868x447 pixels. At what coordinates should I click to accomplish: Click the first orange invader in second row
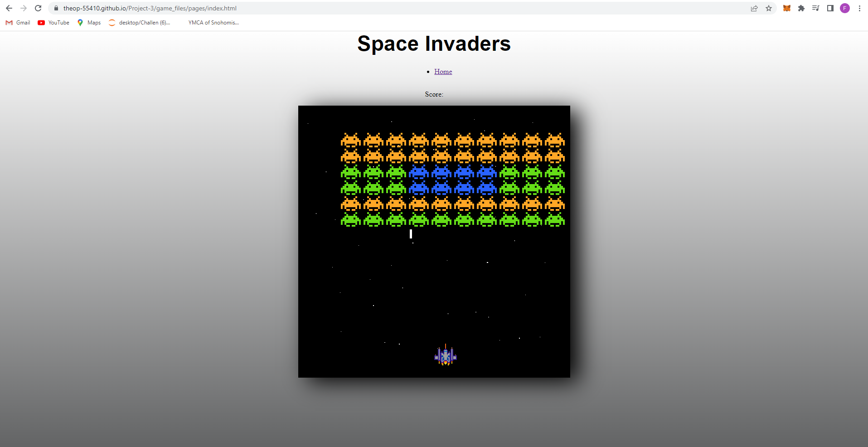coord(351,156)
